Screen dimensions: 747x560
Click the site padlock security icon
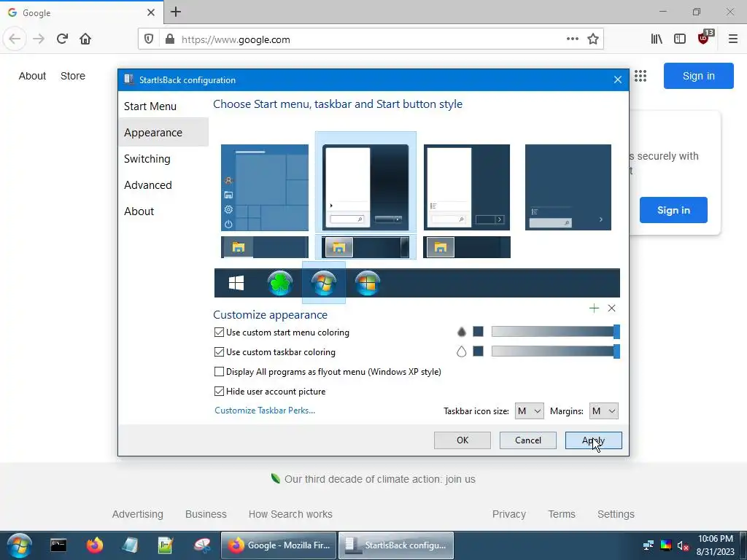point(169,39)
